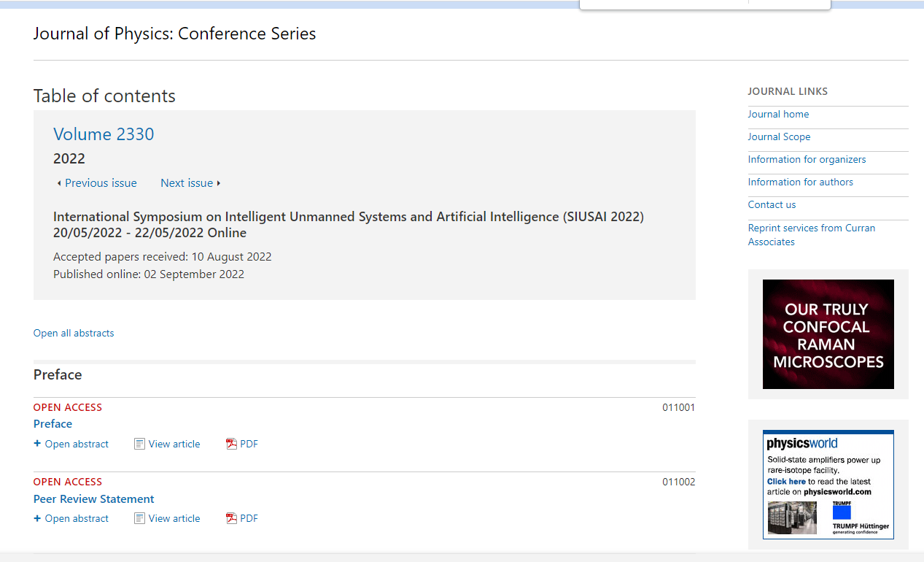Click the right arrow beside Next issue
This screenshot has width=924, height=562.
tap(219, 183)
